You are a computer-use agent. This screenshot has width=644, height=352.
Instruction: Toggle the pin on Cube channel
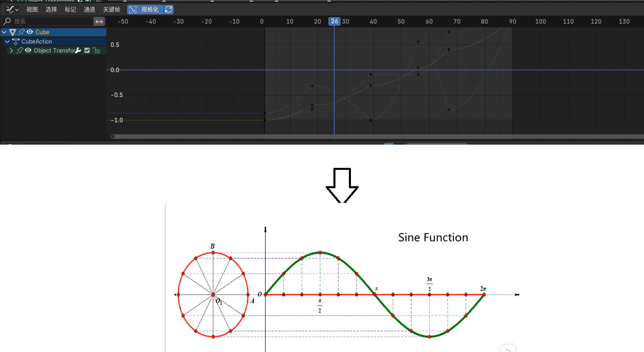pos(22,32)
